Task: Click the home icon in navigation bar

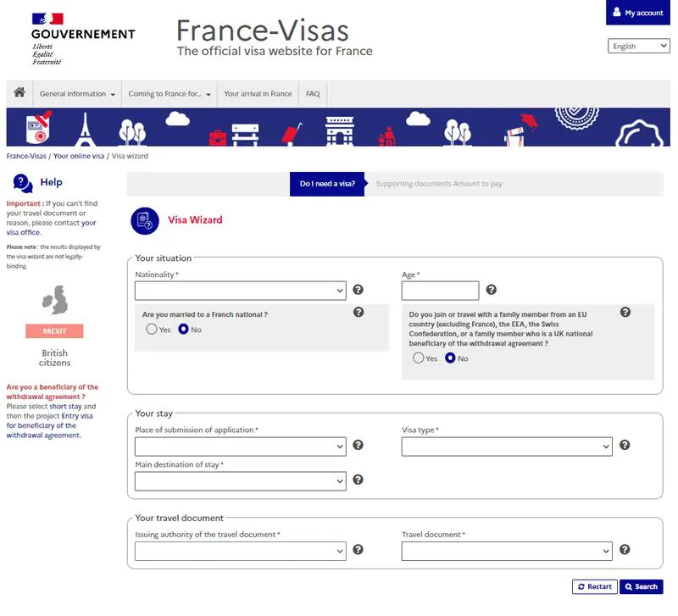Action: [19, 93]
